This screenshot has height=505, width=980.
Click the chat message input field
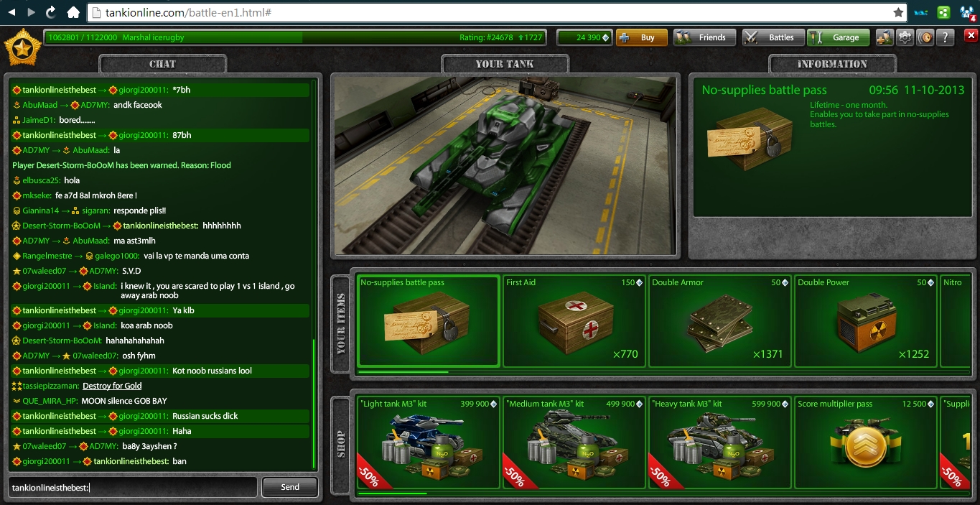[x=133, y=487]
